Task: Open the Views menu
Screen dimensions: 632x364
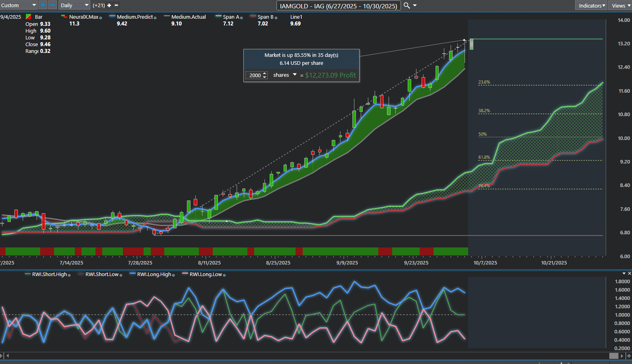Action: coord(620,6)
